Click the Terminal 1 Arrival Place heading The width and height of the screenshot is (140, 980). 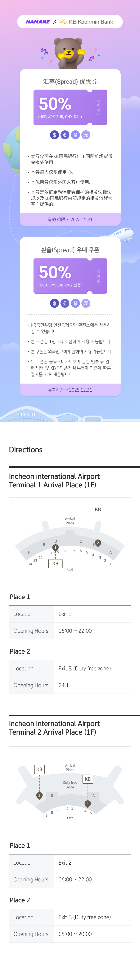pos(54,480)
